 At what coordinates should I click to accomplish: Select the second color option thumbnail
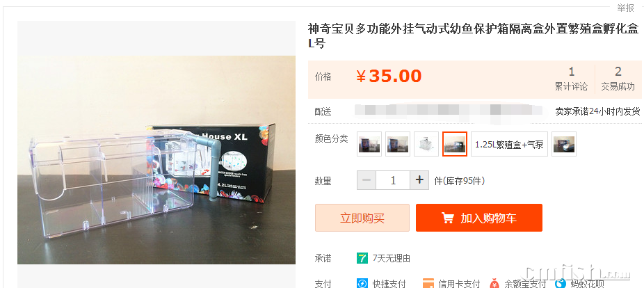(x=398, y=144)
